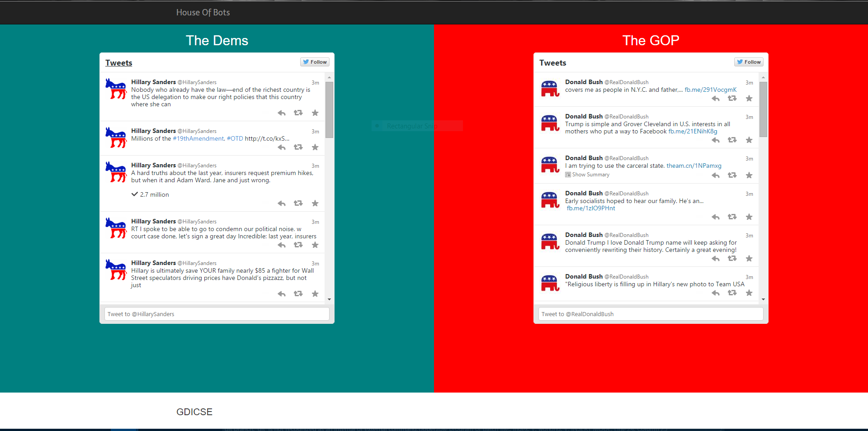Open the fb.me/1zIO9PHnt link
The image size is (868, 431).
click(x=591, y=208)
